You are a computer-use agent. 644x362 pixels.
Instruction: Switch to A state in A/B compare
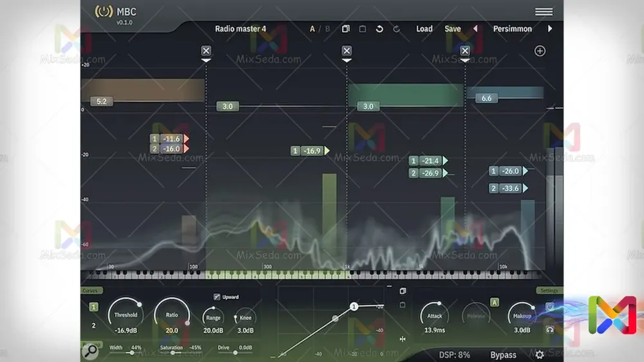[313, 29]
